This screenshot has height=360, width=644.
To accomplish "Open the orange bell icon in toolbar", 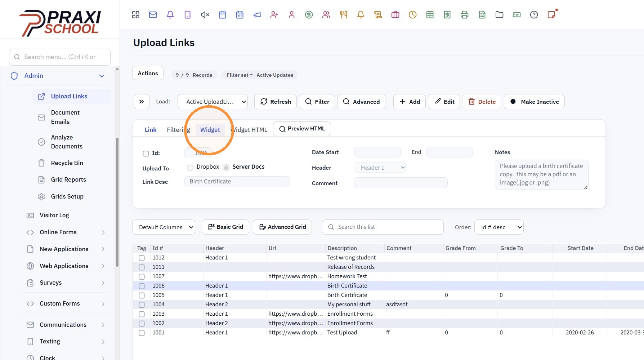I will point(361,15).
